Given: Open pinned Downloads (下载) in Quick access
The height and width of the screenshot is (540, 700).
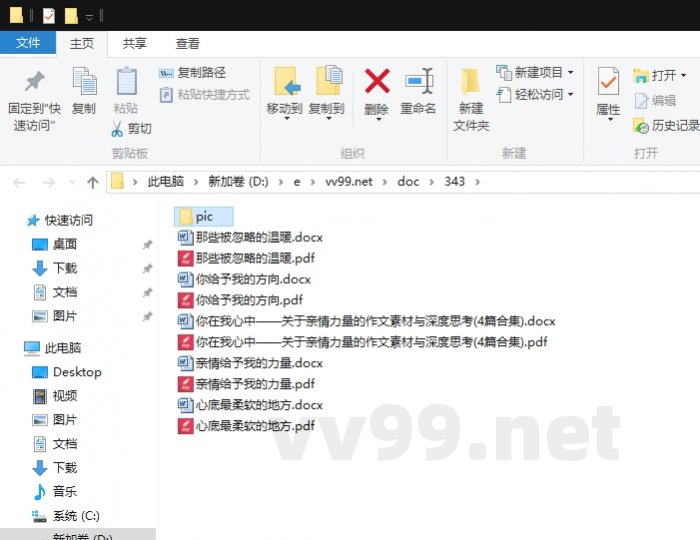Looking at the screenshot, I should coord(54,268).
